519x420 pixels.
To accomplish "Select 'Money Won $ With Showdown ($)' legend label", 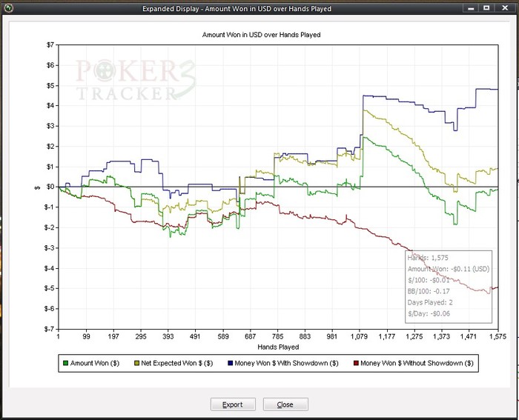I will (x=286, y=363).
